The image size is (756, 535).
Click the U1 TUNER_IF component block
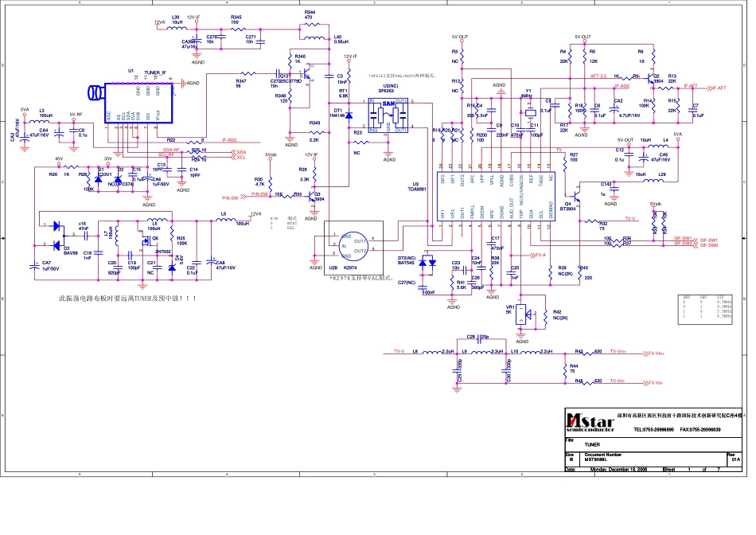(135, 100)
